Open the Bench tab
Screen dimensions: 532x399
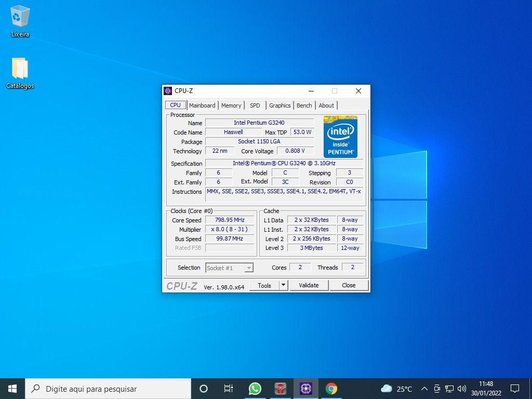coord(304,105)
